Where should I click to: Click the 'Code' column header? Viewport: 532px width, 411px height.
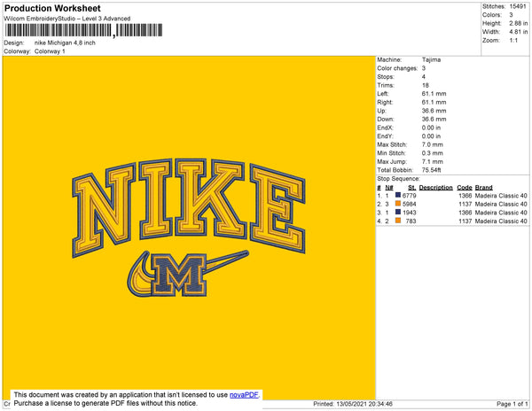(x=465, y=188)
